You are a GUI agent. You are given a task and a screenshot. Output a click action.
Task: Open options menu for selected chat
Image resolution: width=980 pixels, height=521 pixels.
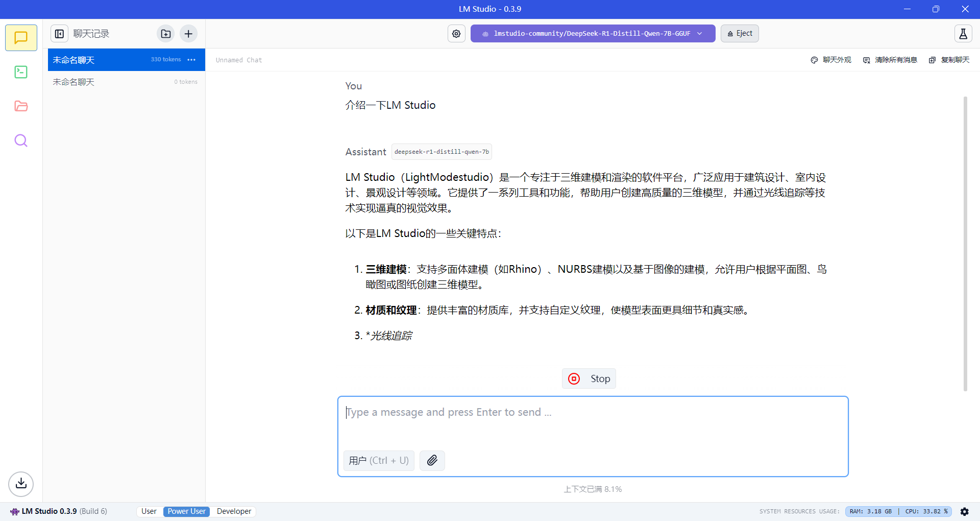coord(191,60)
